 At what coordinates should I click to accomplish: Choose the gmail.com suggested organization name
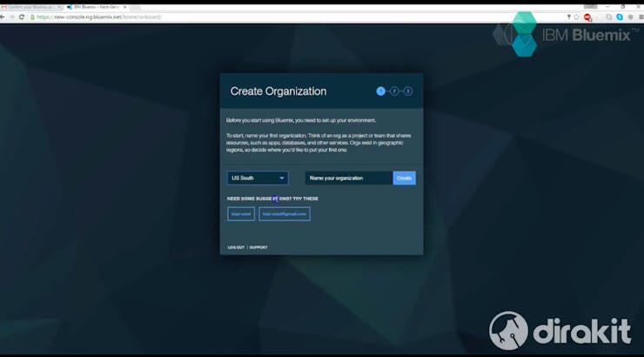point(285,213)
